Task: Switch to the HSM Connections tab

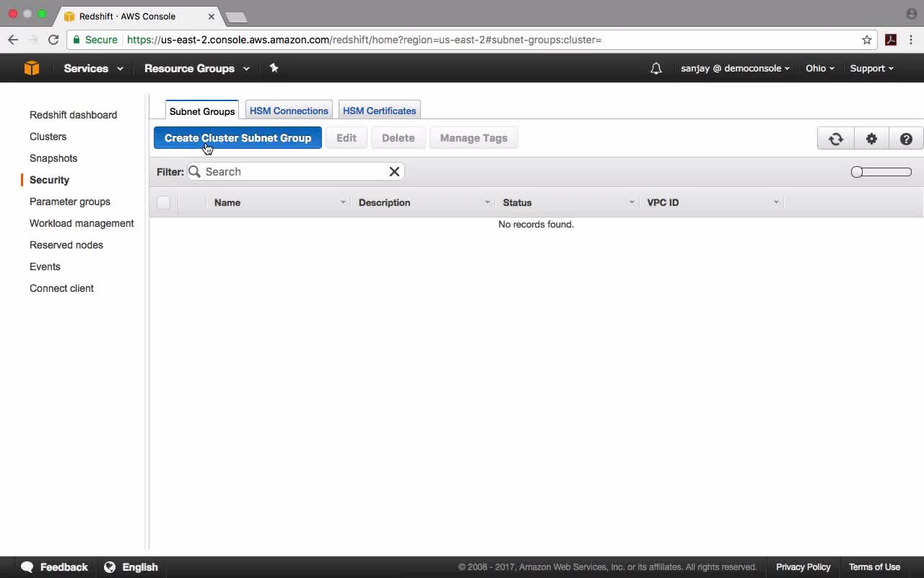Action: (289, 111)
